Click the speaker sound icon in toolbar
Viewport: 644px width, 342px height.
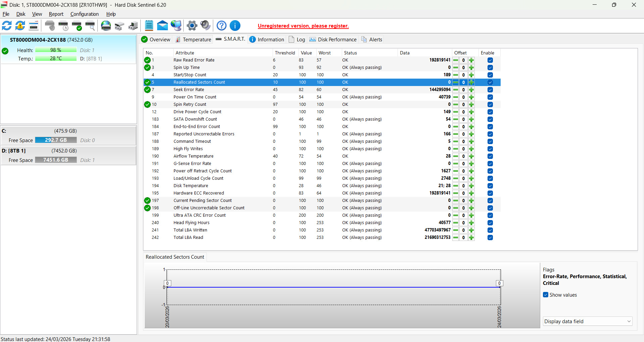205,26
